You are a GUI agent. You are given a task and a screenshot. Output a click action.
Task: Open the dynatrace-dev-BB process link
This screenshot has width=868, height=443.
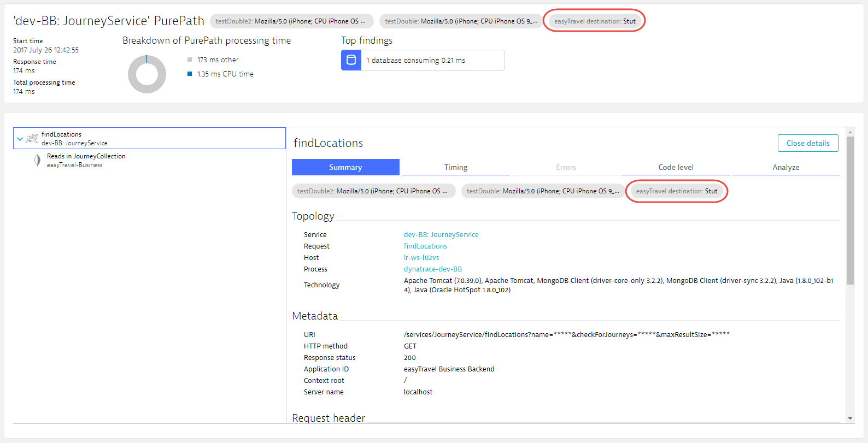click(x=433, y=269)
